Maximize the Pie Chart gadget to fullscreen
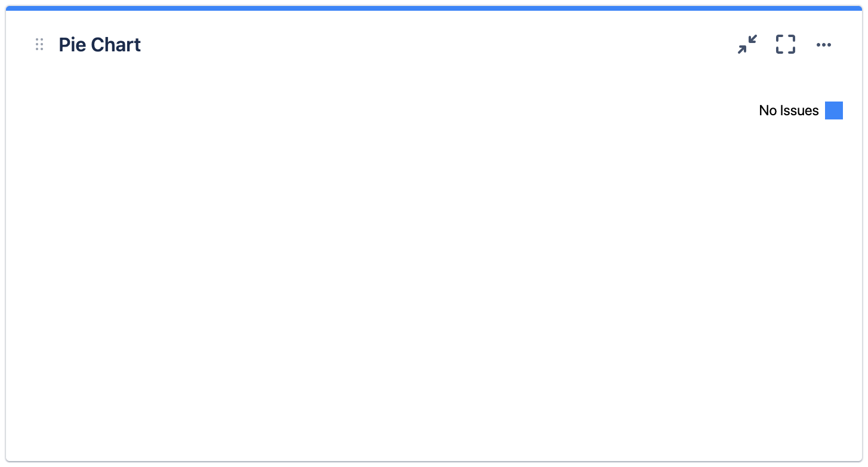Image resolution: width=868 pixels, height=467 pixels. point(786,45)
